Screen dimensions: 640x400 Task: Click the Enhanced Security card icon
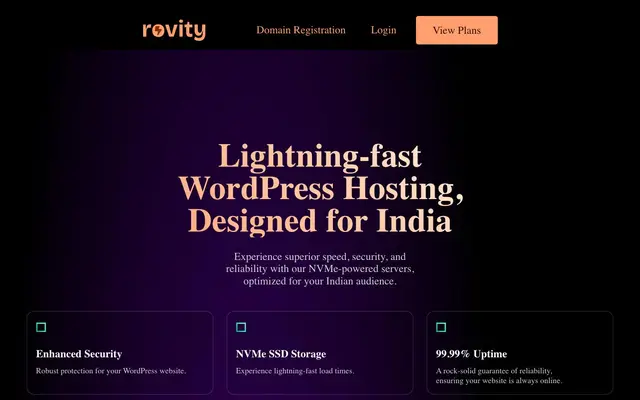41,327
